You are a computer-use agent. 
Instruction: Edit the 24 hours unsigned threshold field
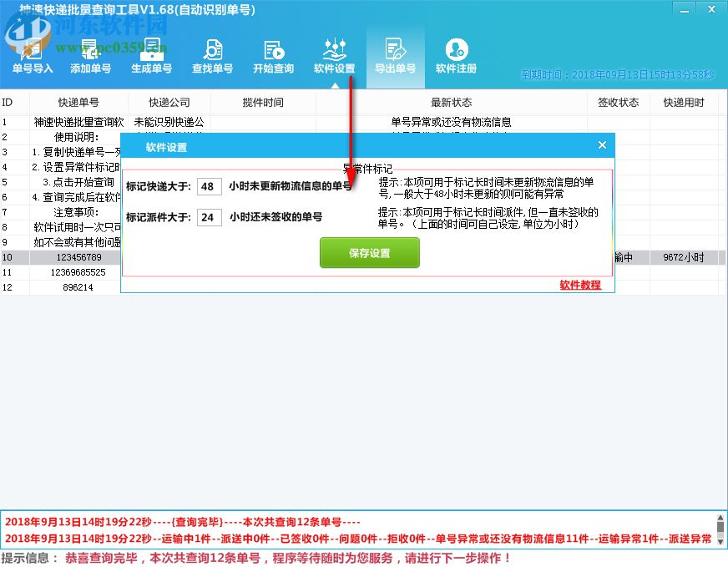point(209,217)
